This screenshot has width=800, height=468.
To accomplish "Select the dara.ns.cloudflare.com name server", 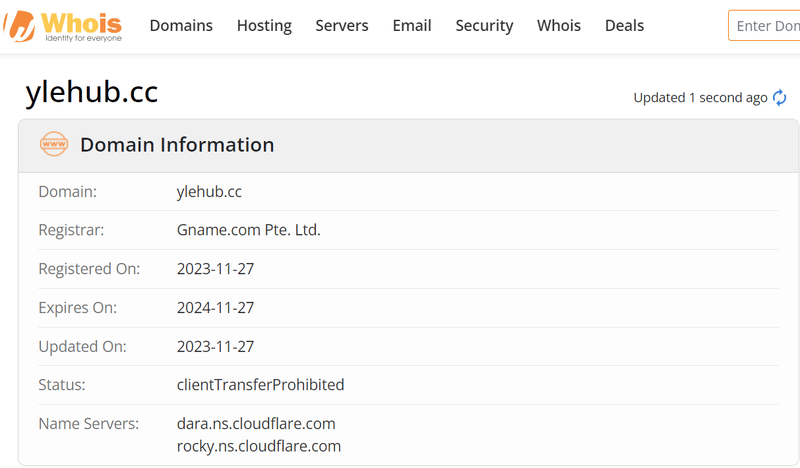I will pos(256,424).
